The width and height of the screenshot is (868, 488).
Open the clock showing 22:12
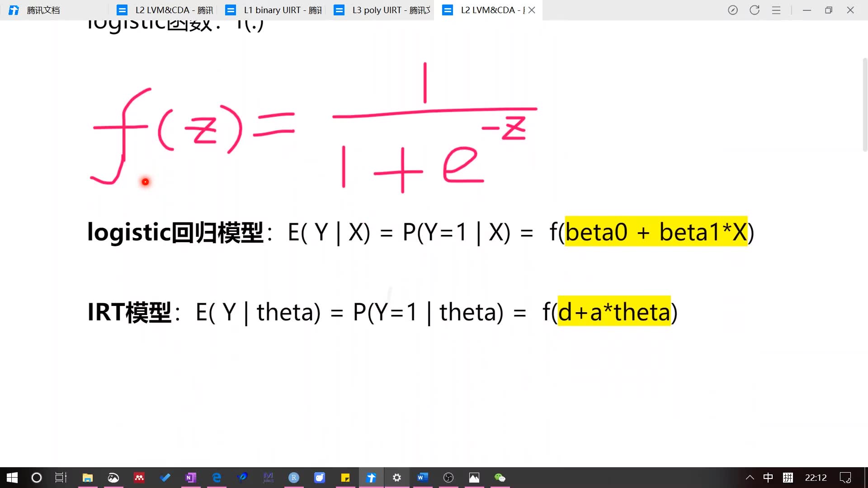point(816,478)
